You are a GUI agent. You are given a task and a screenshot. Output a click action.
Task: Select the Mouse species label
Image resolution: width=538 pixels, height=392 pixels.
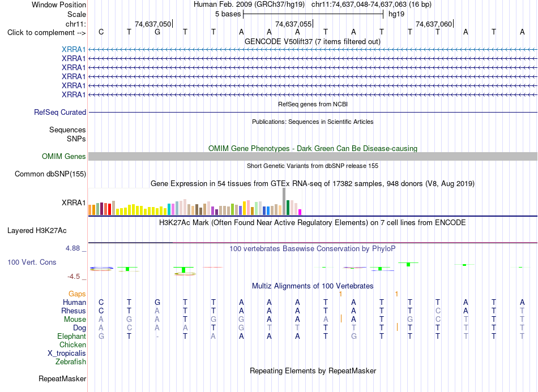[75, 320]
